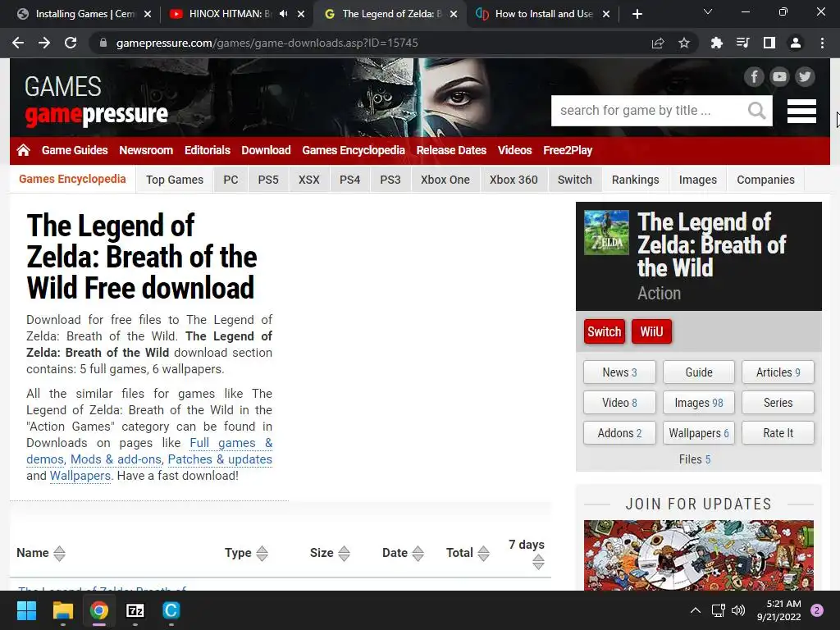Click the gamepressure logo
The width and height of the screenshot is (840, 630).
(x=96, y=102)
